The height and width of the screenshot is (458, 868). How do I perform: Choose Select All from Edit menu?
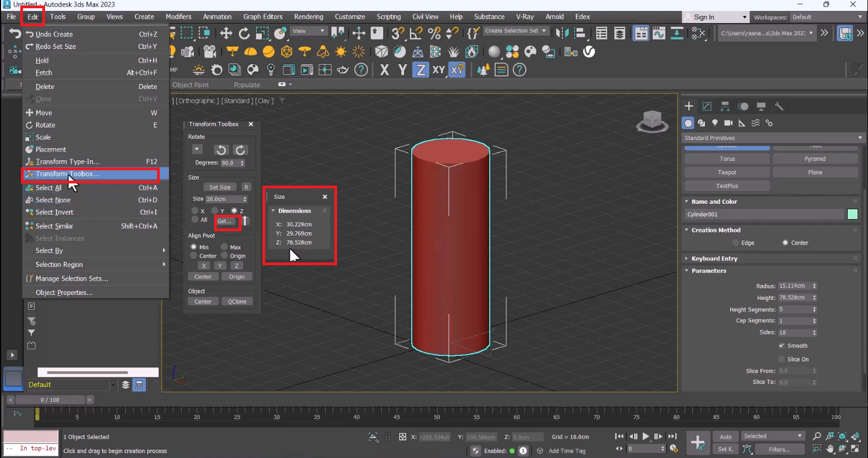click(48, 188)
